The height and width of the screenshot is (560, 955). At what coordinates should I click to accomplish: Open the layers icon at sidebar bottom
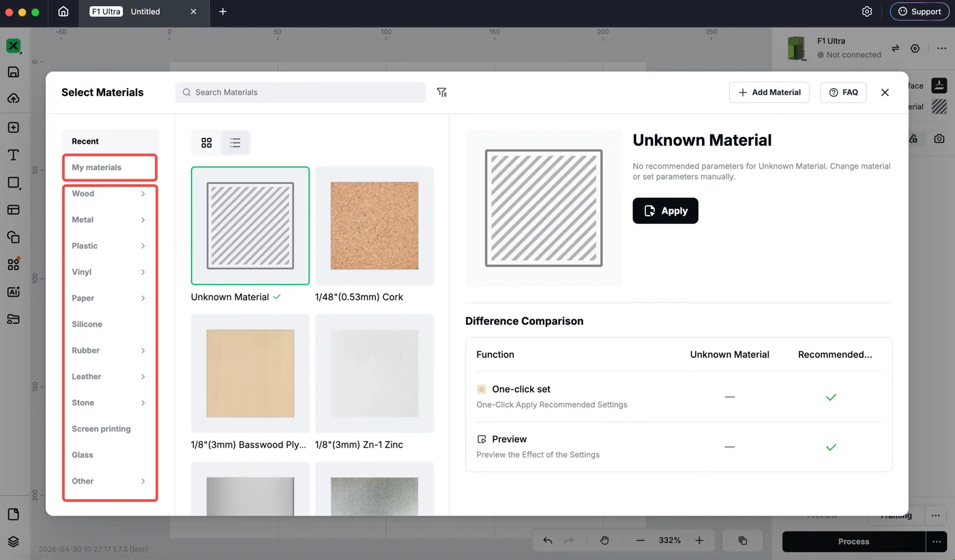point(13,542)
